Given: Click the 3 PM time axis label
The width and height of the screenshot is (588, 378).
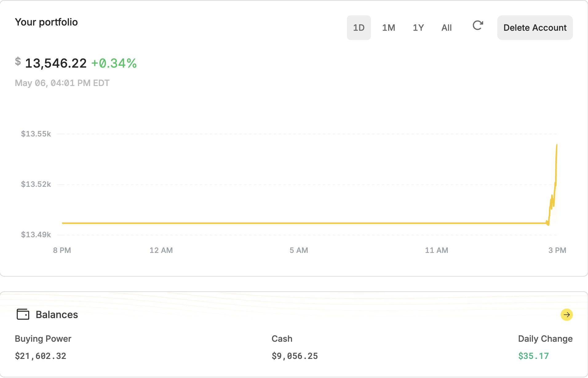Looking at the screenshot, I should pos(557,250).
